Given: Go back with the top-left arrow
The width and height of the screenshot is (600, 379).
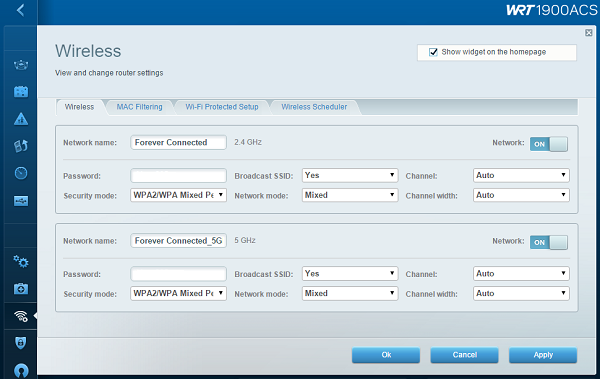Looking at the screenshot, I should click(x=21, y=10).
